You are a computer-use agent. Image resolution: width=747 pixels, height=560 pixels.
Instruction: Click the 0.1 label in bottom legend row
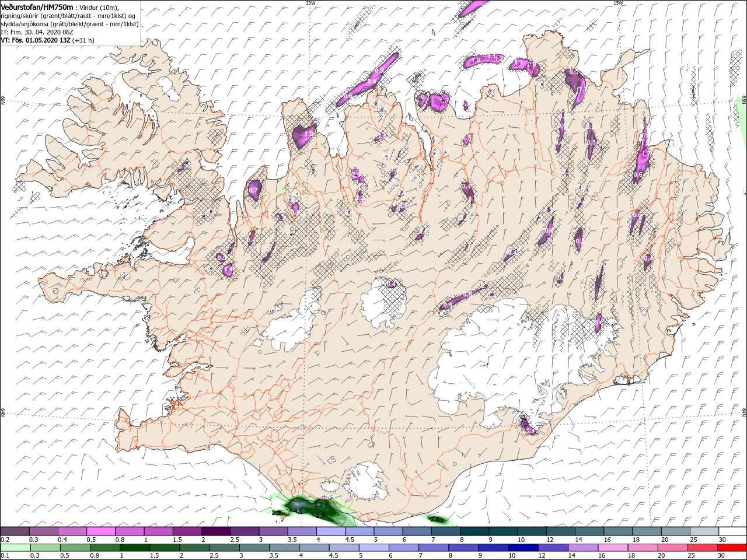click(x=5, y=555)
